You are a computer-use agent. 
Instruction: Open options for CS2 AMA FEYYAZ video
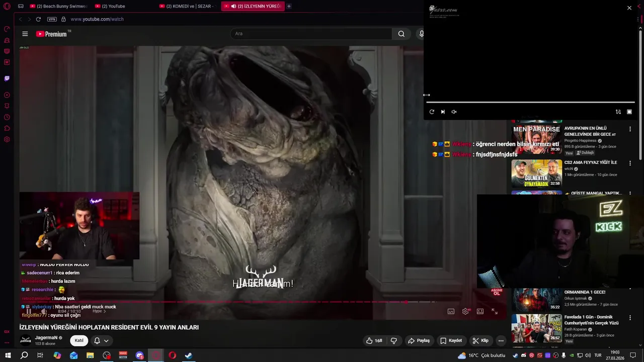(x=630, y=163)
